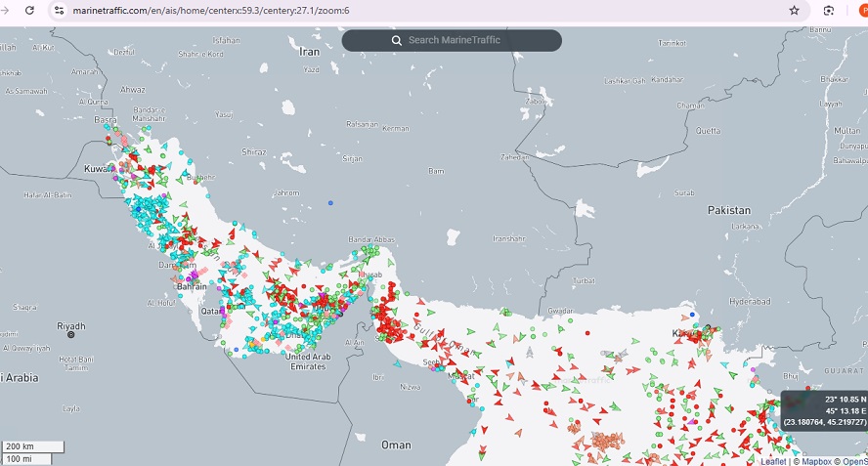
Task: Select the blue dot marker at Karachi
Action: click(x=693, y=315)
